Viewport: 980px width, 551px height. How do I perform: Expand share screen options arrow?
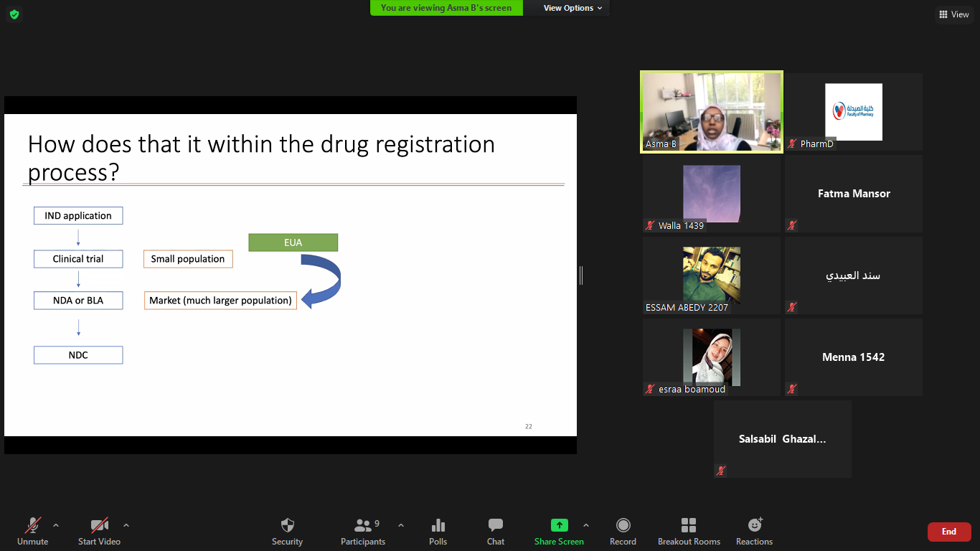pos(586,525)
